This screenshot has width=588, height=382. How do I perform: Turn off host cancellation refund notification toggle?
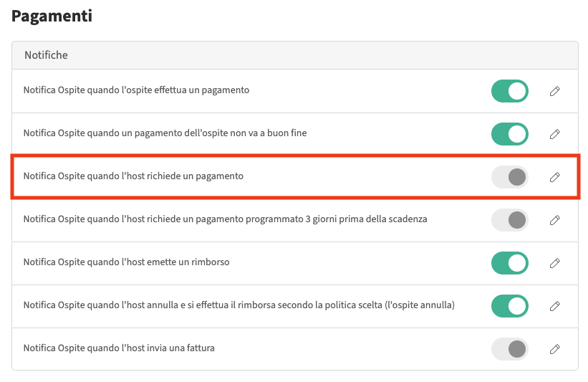[x=509, y=306]
